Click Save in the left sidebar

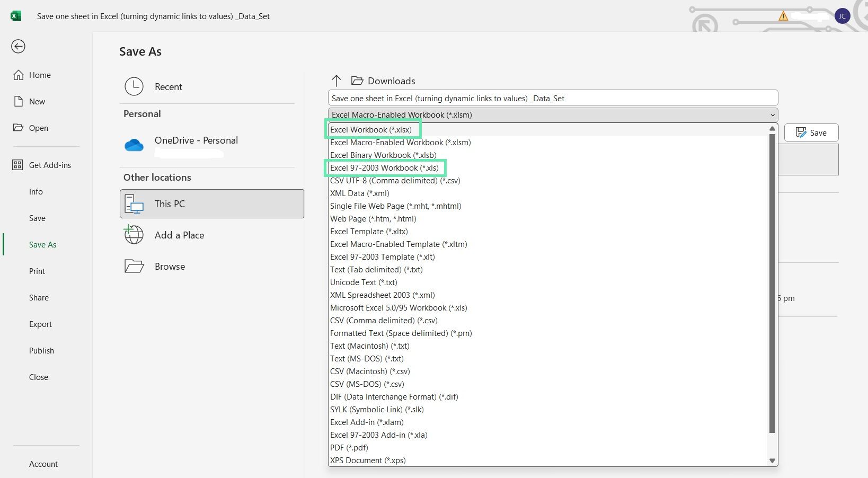pos(37,218)
